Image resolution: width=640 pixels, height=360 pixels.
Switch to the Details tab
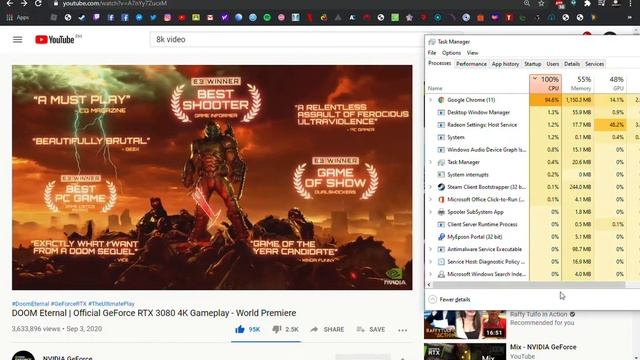[x=572, y=64]
